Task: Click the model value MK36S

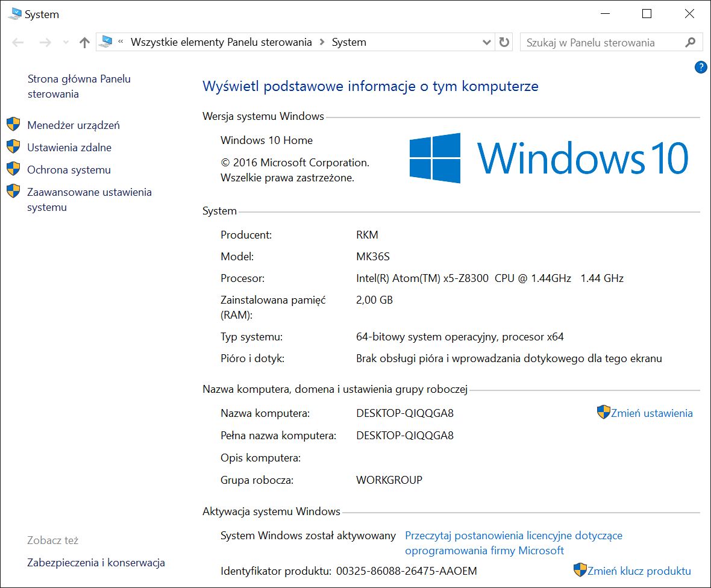Action: [x=373, y=257]
